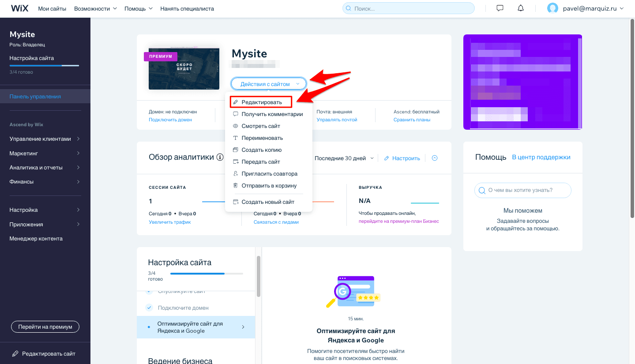Viewport: 635px width, 364px height.
Task: Expand the Финансы sidebar section
Action: pyautogui.click(x=45, y=181)
